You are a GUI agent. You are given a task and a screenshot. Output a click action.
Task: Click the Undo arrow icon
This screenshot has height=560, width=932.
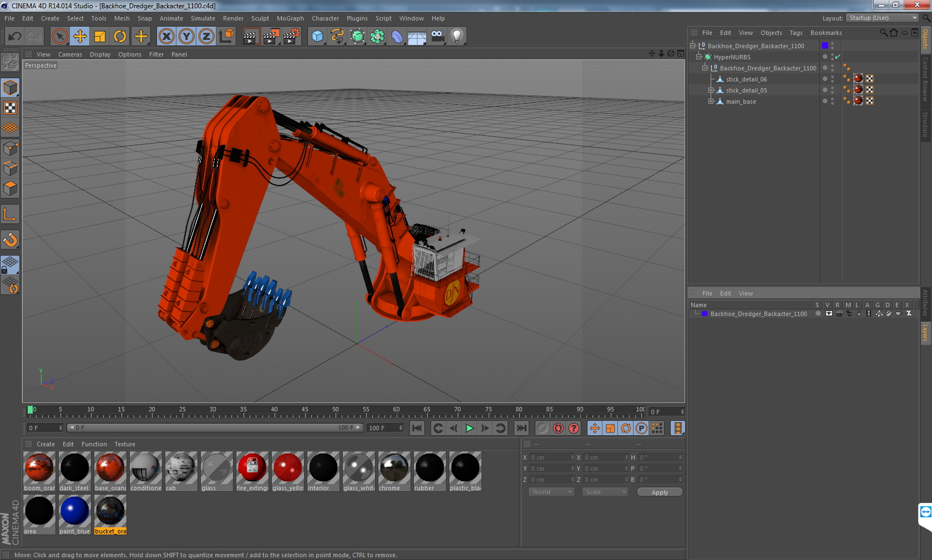click(15, 37)
